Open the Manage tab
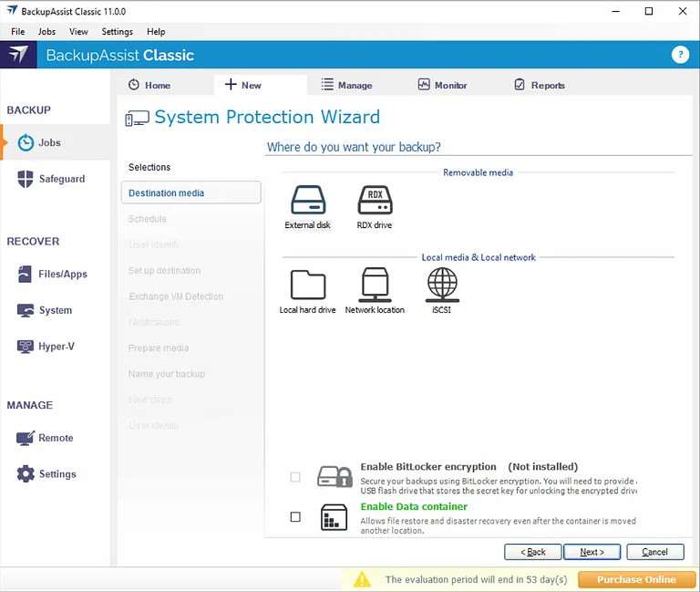 point(347,85)
